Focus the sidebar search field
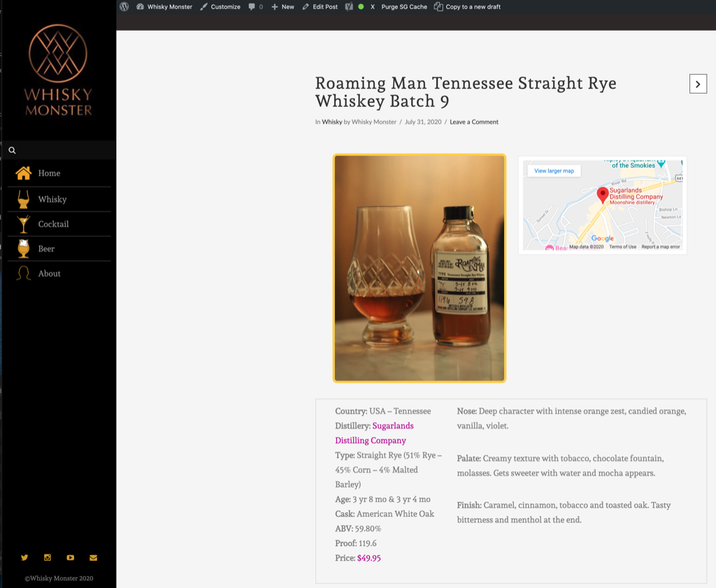Image resolution: width=716 pixels, height=588 pixels. pos(59,150)
